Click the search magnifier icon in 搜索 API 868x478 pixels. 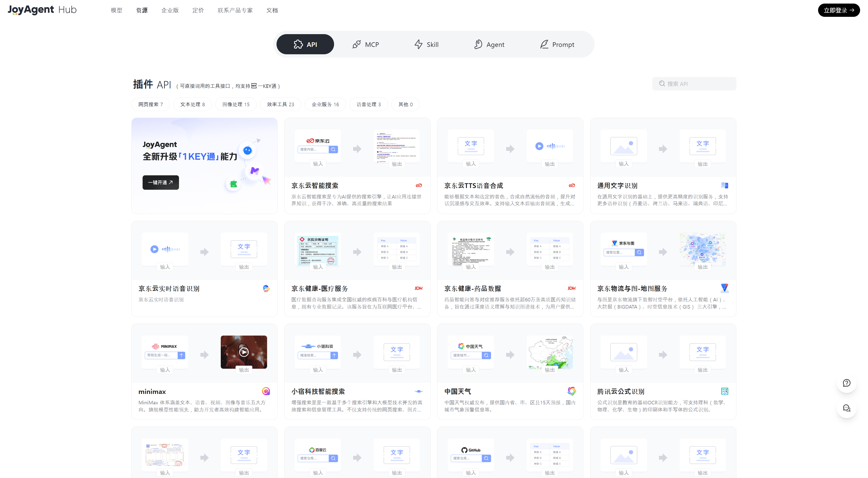(662, 84)
